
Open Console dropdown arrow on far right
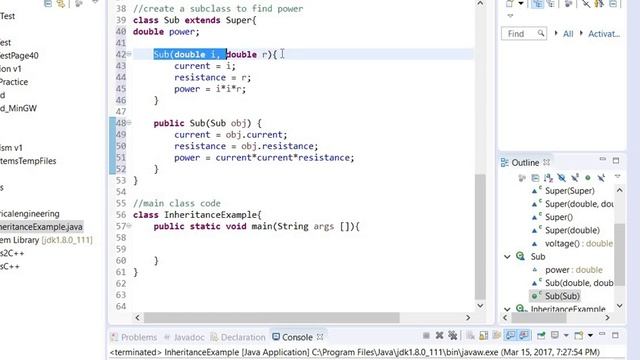coord(590,336)
